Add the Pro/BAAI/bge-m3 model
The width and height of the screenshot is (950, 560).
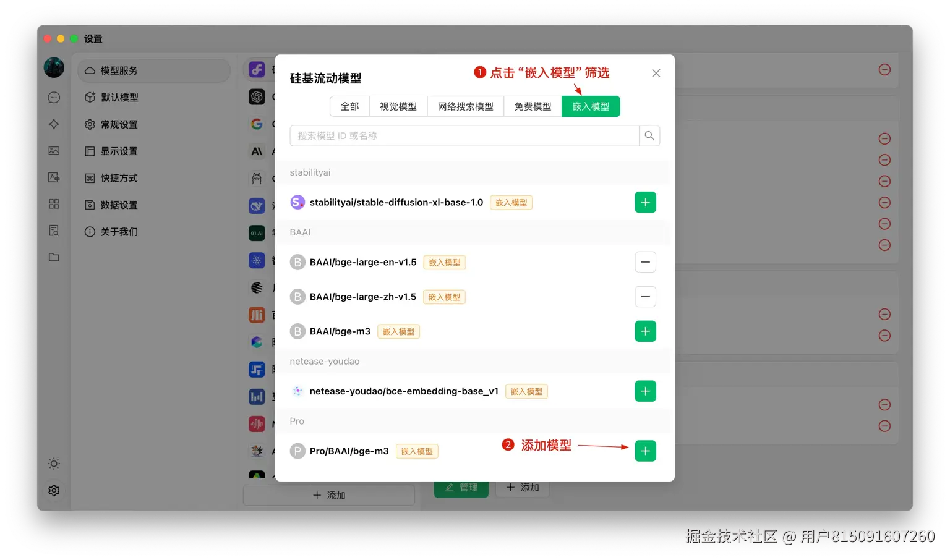point(645,451)
